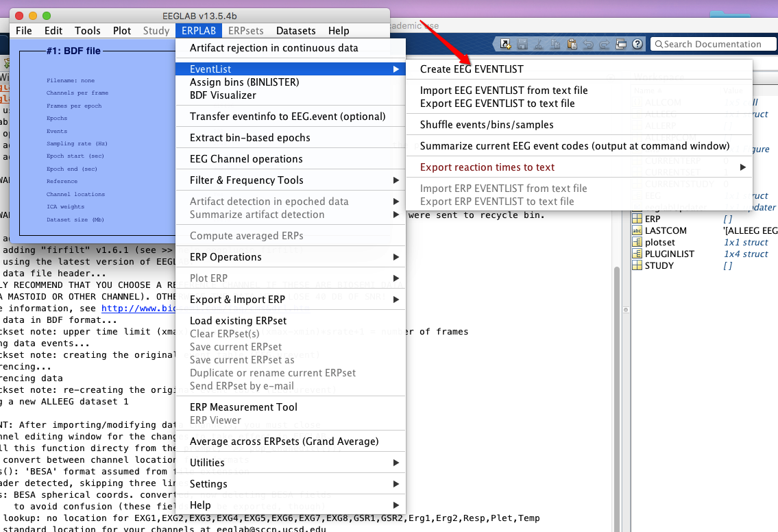Choose Shuffle events/bins/samples
Image resolution: width=778 pixels, height=532 pixels.
[x=579, y=125]
